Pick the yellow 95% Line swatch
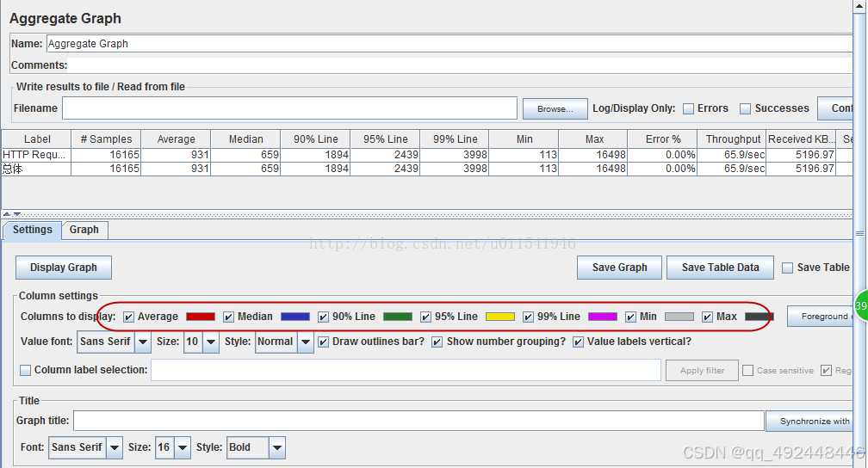The height and width of the screenshot is (468, 868). click(x=499, y=317)
